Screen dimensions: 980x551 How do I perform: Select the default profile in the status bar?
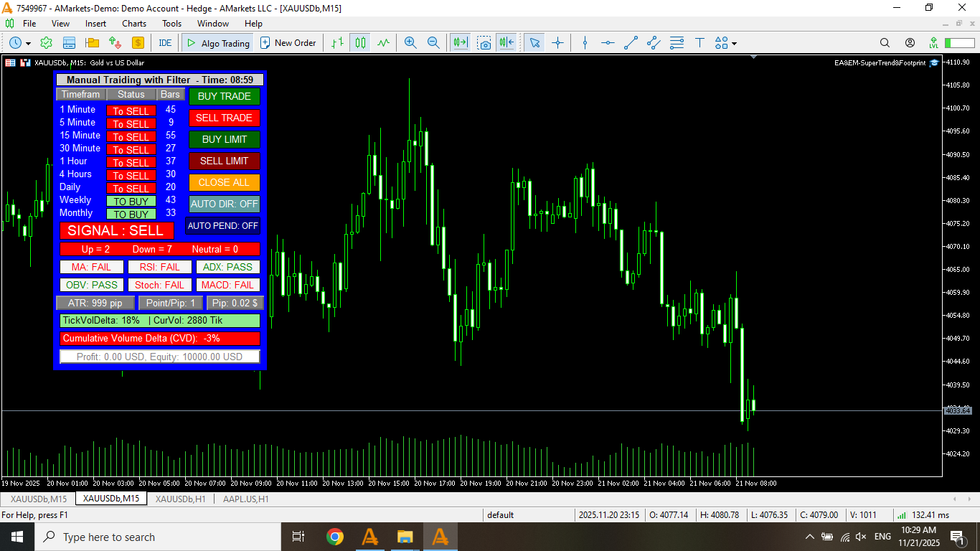(x=500, y=514)
